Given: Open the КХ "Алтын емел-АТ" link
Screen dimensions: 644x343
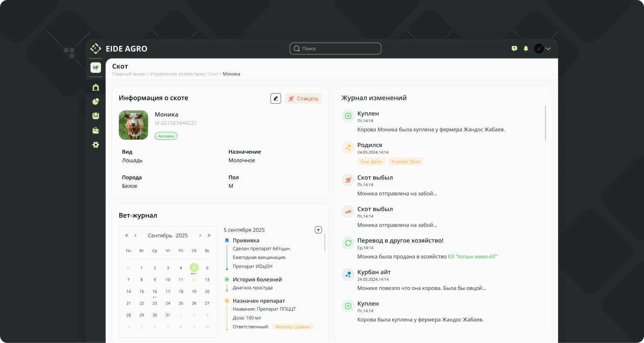Looking at the screenshot, I should click(x=473, y=256).
